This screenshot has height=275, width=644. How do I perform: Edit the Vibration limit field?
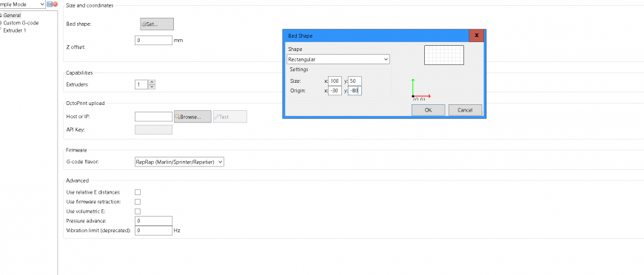pyautogui.click(x=153, y=231)
